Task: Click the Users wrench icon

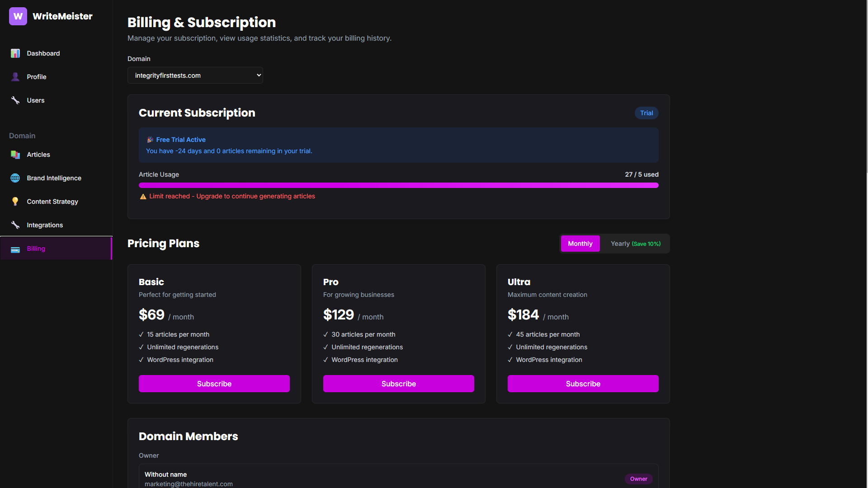Action: click(x=15, y=100)
